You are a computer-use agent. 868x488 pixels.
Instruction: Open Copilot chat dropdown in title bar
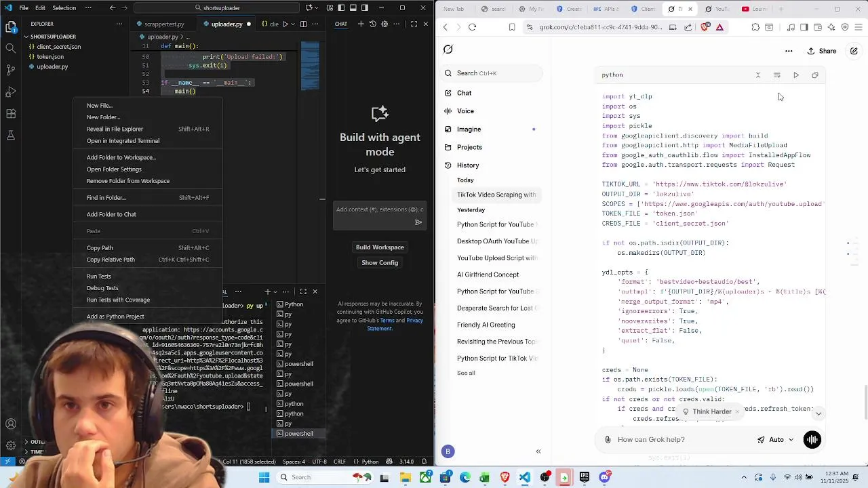click(x=317, y=8)
